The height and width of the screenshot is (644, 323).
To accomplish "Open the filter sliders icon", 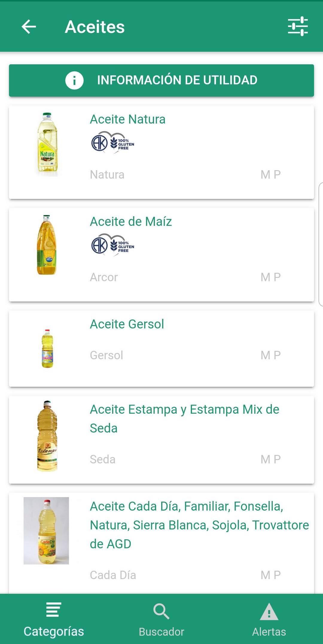I will pyautogui.click(x=298, y=26).
